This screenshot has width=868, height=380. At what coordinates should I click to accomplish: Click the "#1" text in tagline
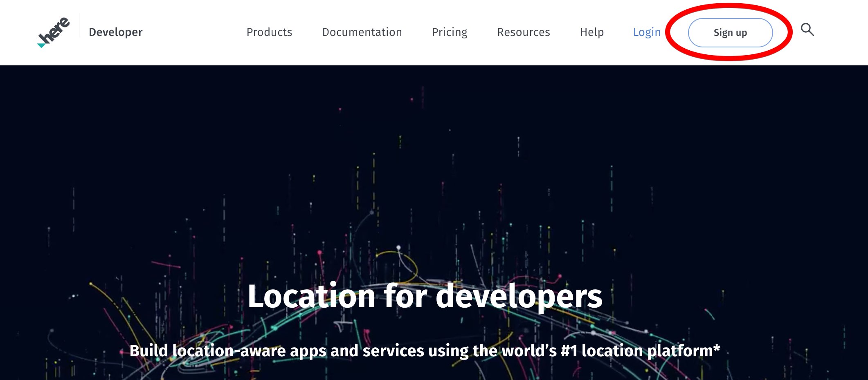[x=569, y=351]
